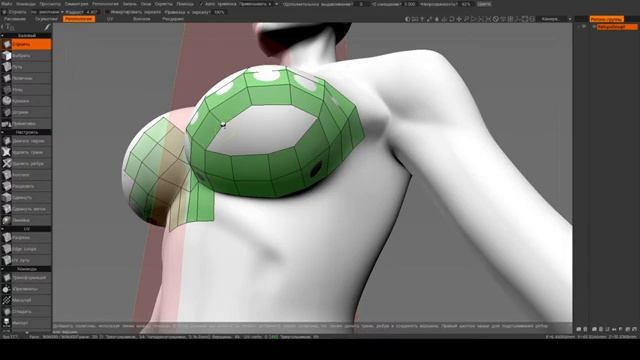Run the Импорт import command
The width and height of the screenshot is (640, 360).
coord(26,323)
